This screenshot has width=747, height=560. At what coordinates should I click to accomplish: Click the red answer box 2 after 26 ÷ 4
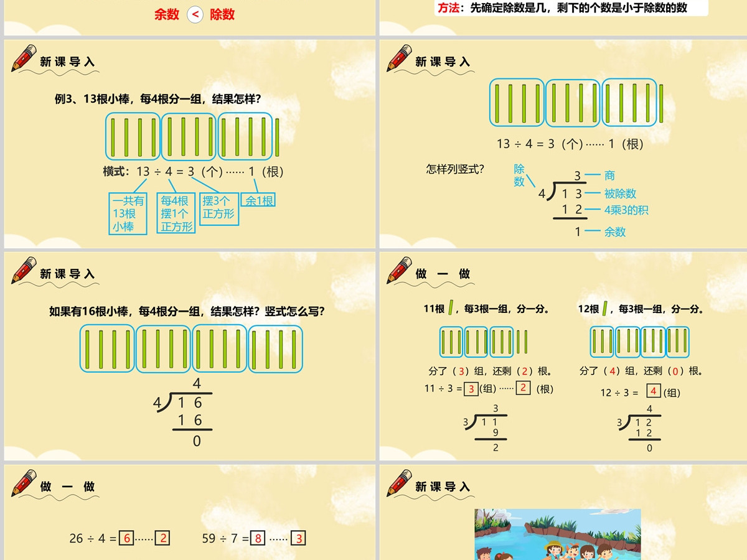coord(162,538)
